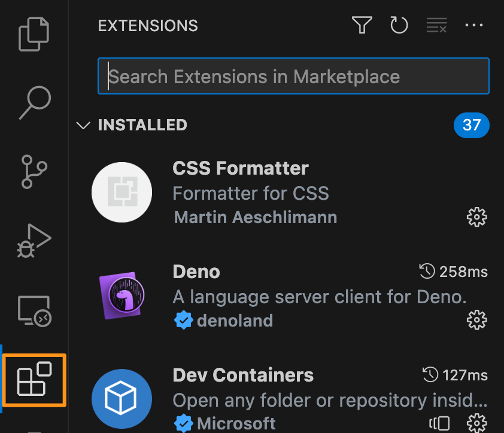Open the filter extensions dropdown

tap(362, 25)
